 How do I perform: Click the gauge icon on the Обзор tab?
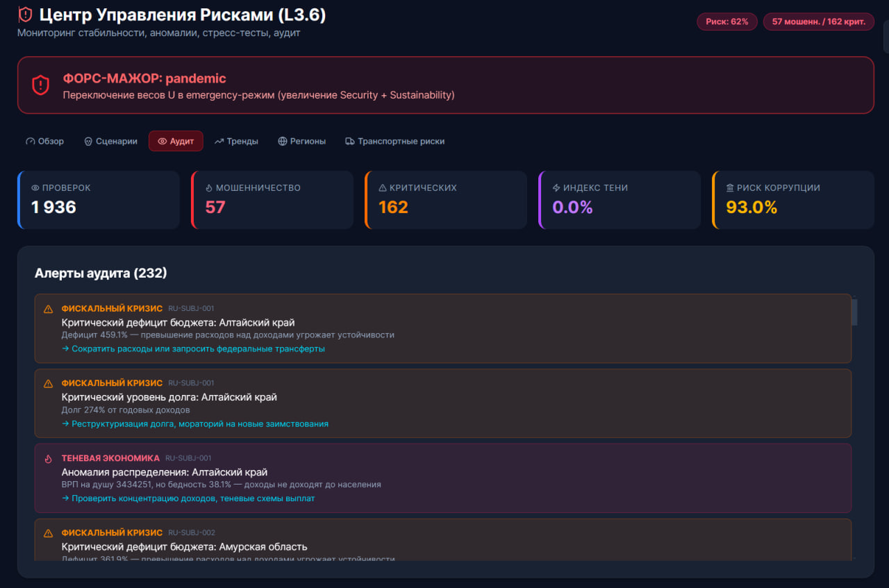click(x=30, y=141)
